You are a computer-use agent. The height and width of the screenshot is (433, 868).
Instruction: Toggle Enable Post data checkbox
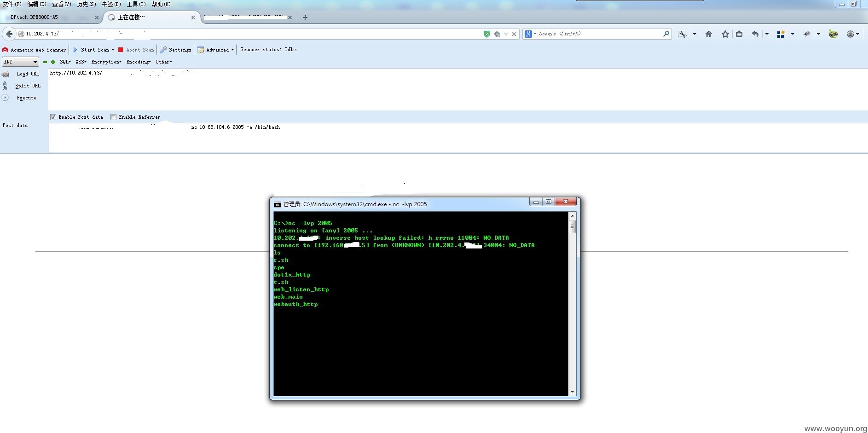point(53,117)
